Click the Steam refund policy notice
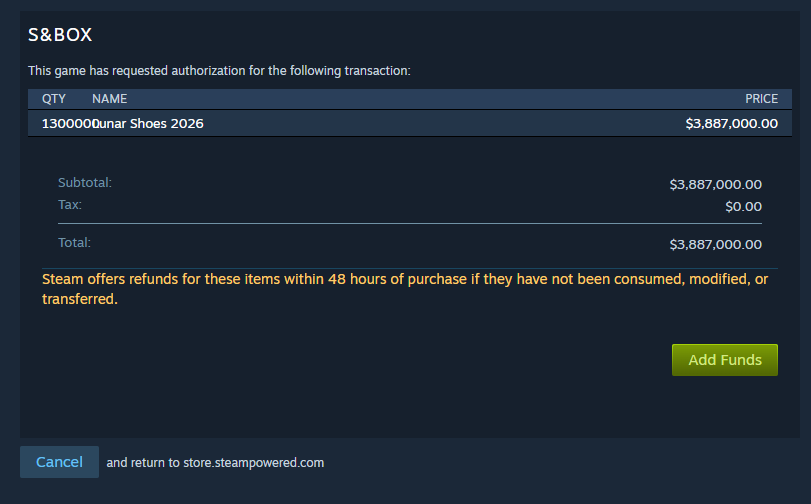Viewport: 811px width, 504px height. click(405, 289)
